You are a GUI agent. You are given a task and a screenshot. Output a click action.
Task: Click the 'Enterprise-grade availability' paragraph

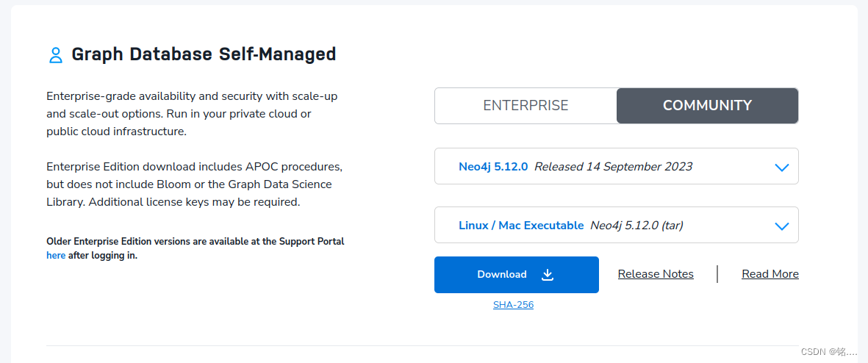point(192,114)
